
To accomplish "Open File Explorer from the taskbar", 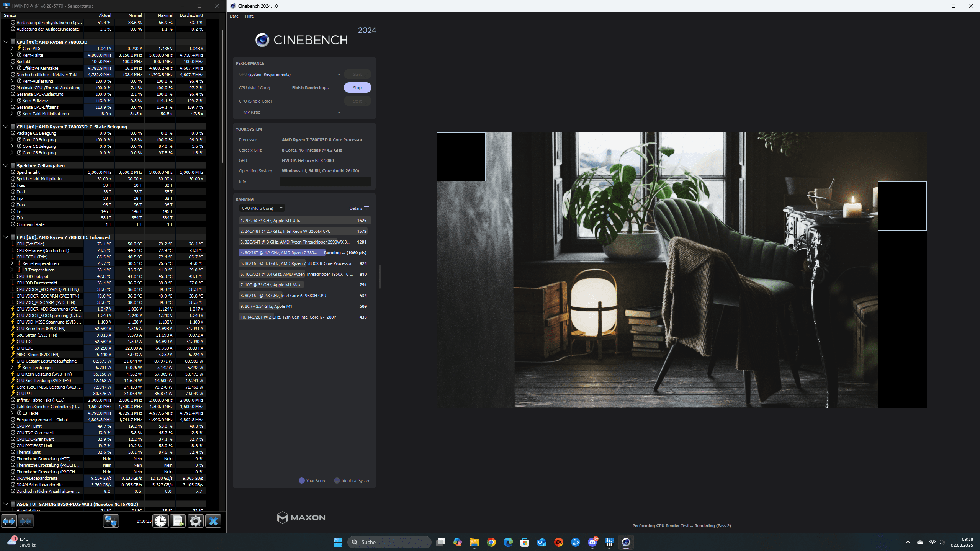I will [474, 542].
